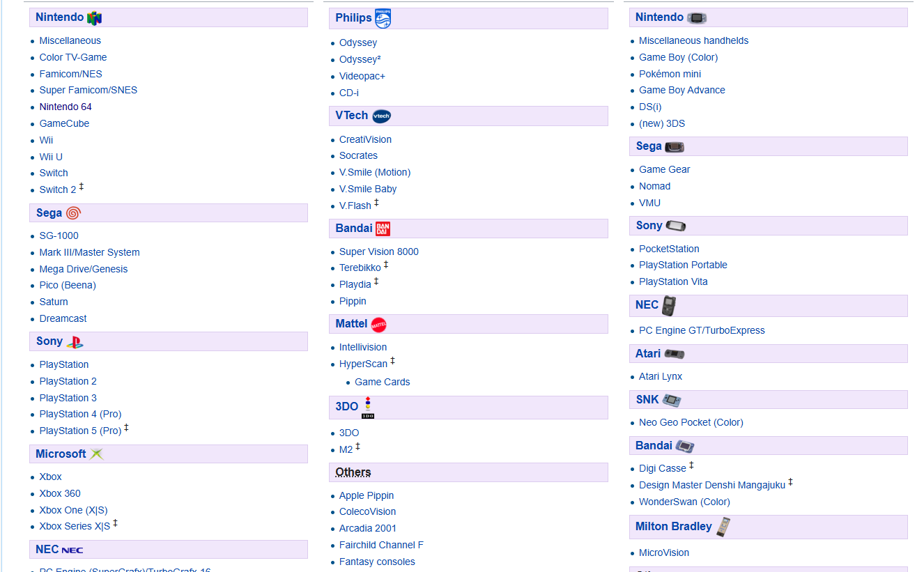Click the handheld console icon beside NEC
The width and height of the screenshot is (924, 572).
pyautogui.click(x=669, y=305)
